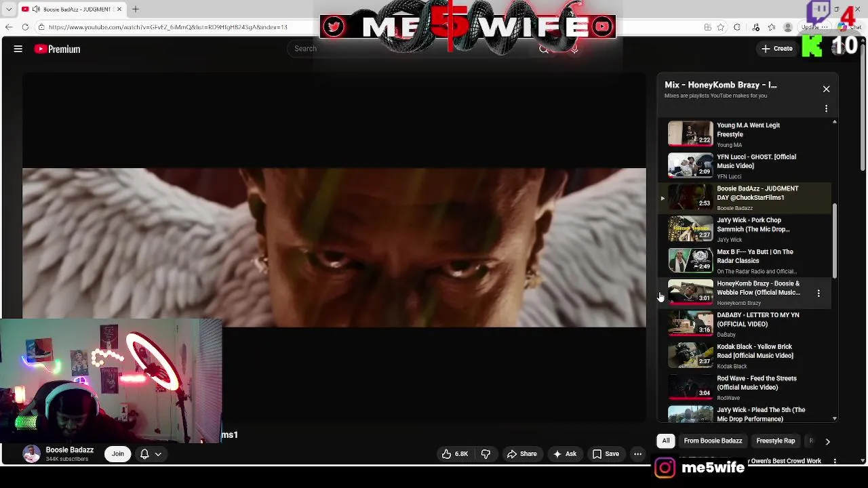Share the video
This screenshot has width=868, height=488.
[x=522, y=454]
